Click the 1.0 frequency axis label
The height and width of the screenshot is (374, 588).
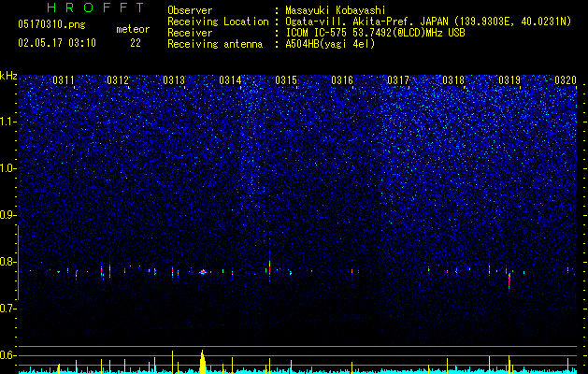click(x=8, y=168)
